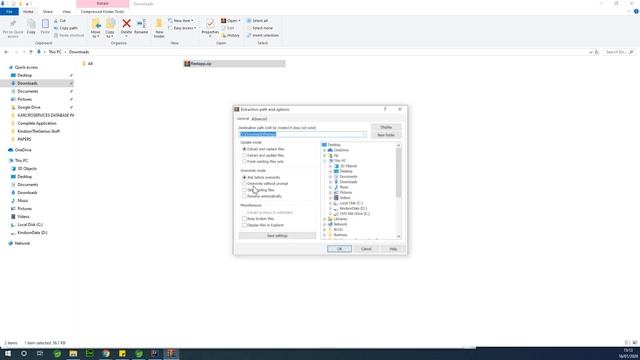
Task: Click the dialog's New folder button
Action: [386, 135]
